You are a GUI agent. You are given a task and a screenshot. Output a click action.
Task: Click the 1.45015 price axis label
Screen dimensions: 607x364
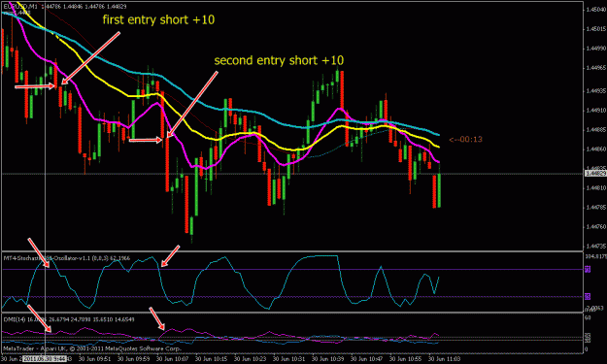pyautogui.click(x=595, y=29)
